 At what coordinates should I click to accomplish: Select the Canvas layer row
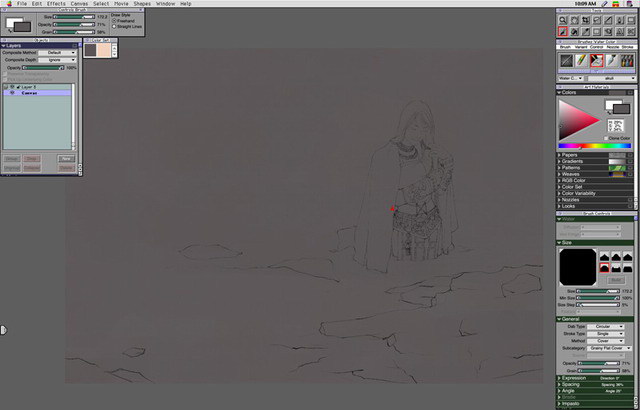(x=37, y=93)
